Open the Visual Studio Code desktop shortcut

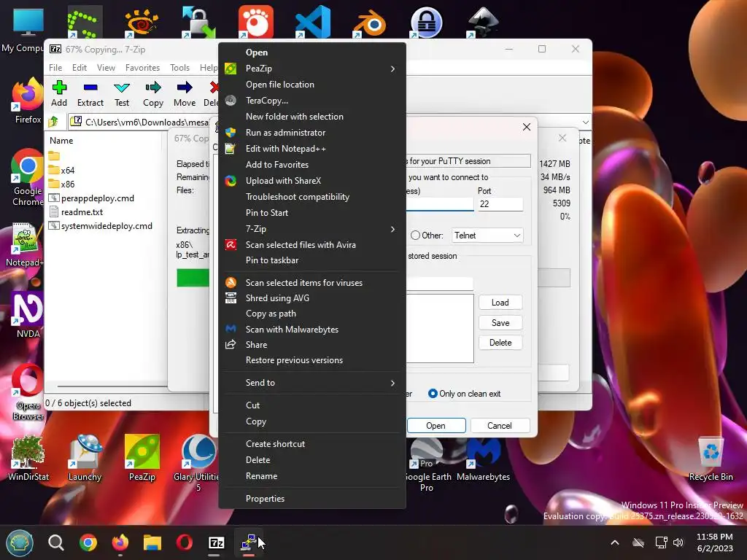point(313,22)
